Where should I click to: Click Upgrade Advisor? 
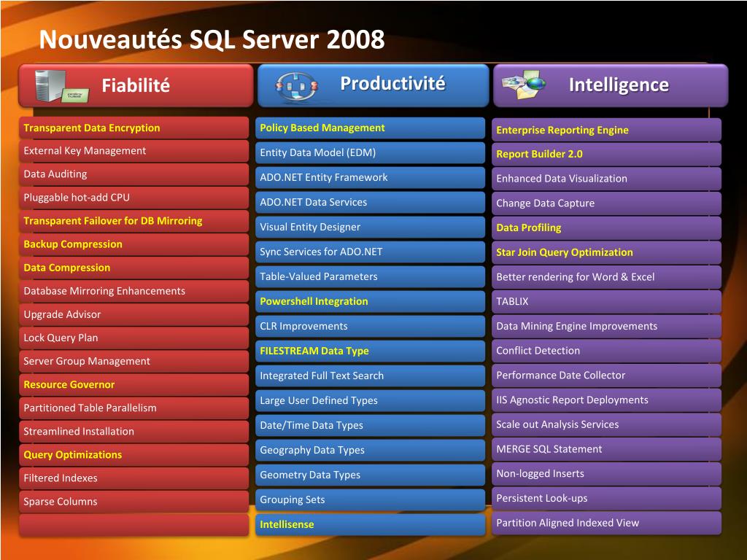pos(134,314)
